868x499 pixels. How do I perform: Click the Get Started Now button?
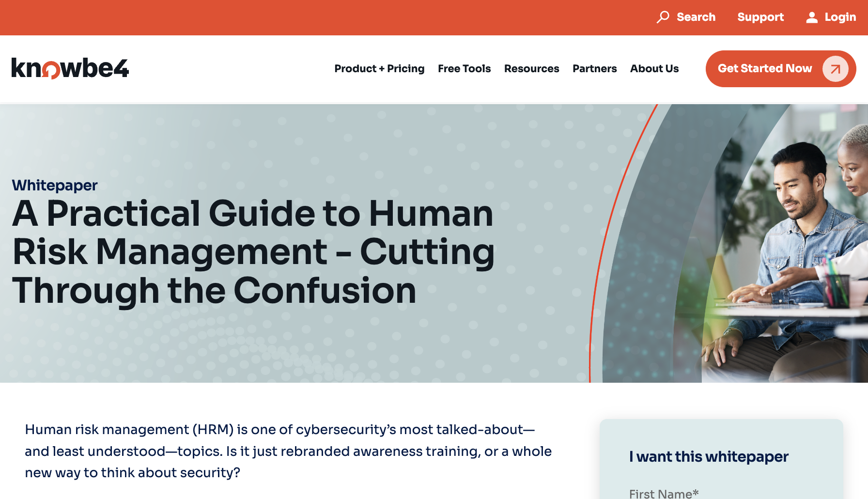tap(781, 69)
